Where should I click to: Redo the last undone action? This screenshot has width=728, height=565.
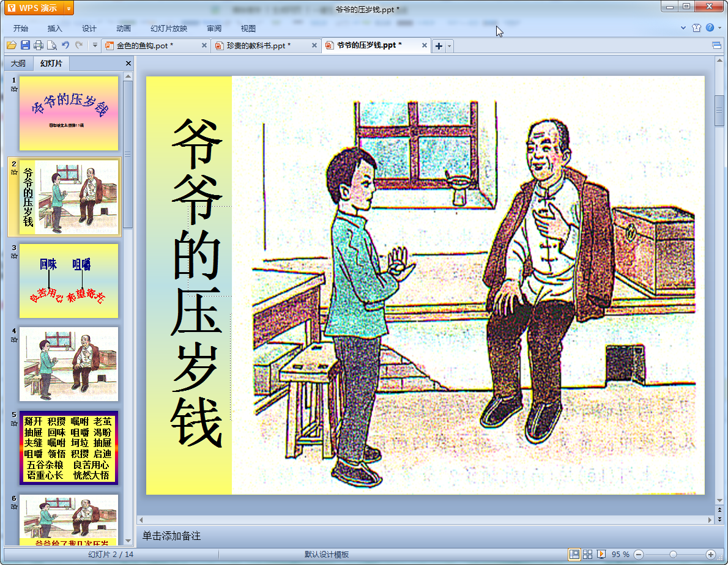pos(79,45)
